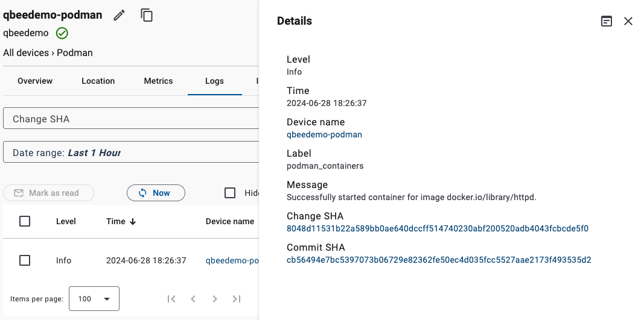Click the Change SHA filter field
Viewport: 644px width, 320px height.
(130, 119)
